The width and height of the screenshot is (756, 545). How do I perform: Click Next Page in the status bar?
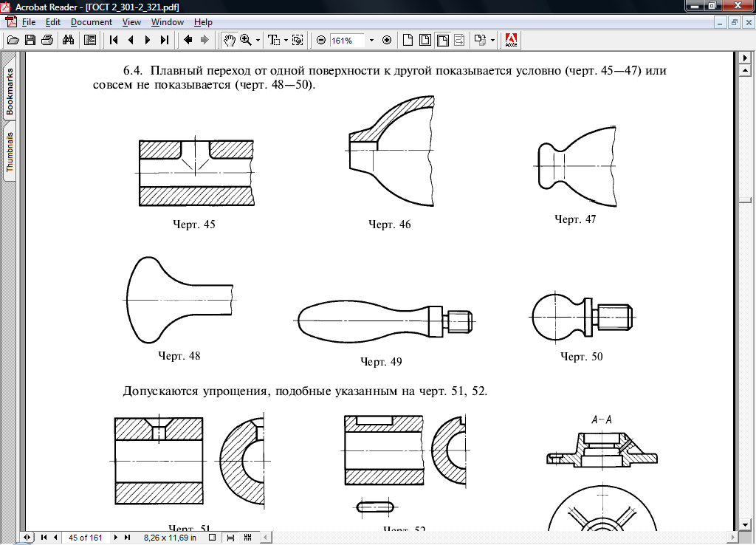point(115,538)
